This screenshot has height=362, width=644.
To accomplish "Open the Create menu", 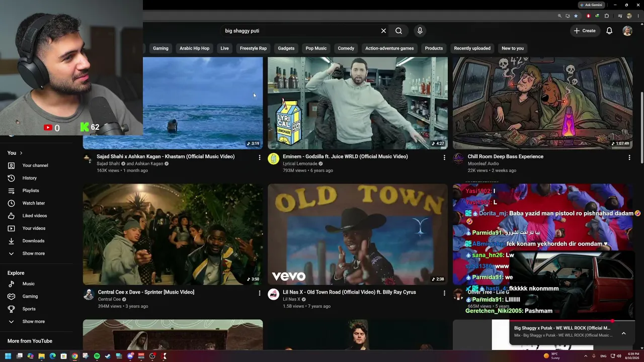I will tap(585, 31).
